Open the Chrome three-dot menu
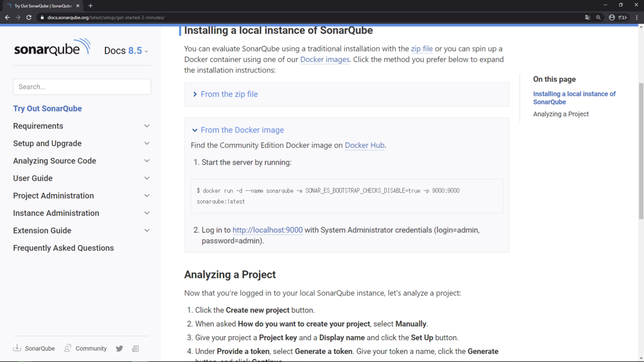644x362 pixels. (x=637, y=17)
